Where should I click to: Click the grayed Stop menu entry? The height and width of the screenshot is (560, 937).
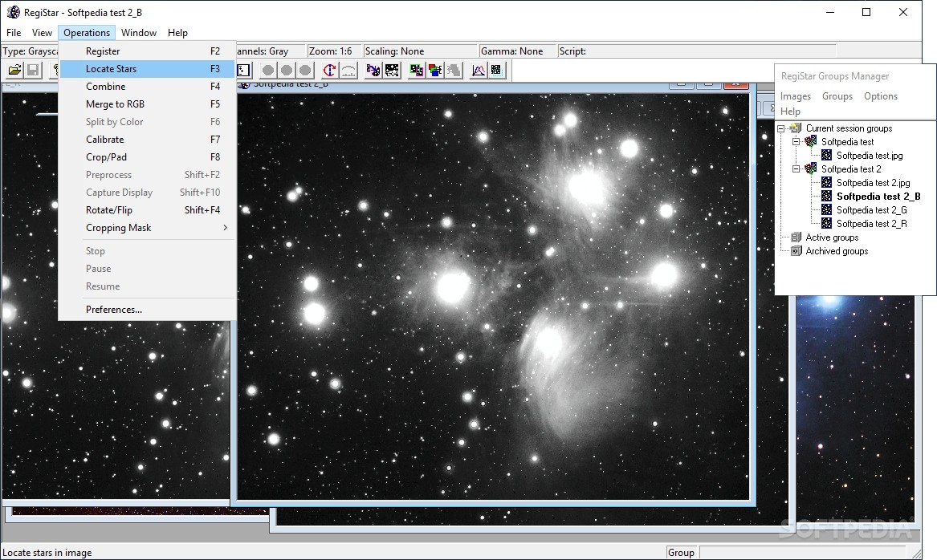(x=148, y=251)
